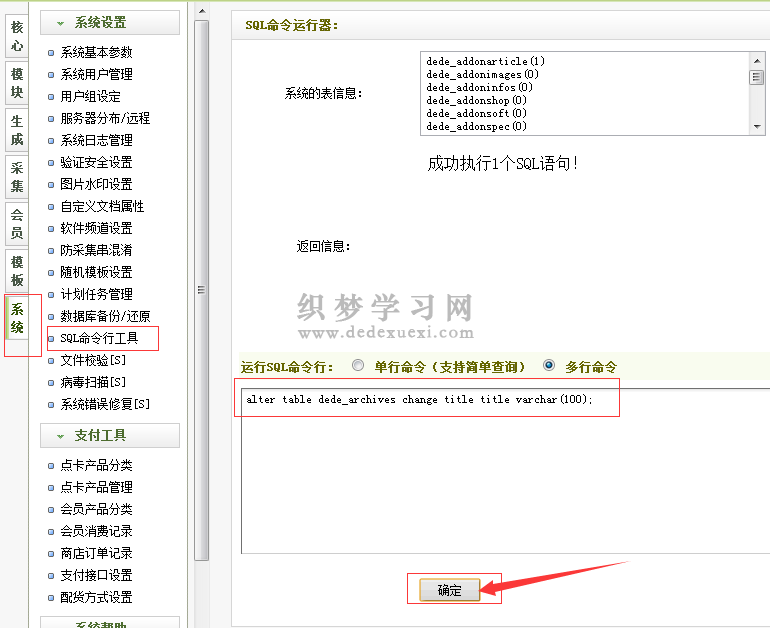Click the 确定 button to run SQL
Viewport: 770px width, 628px height.
(x=450, y=590)
